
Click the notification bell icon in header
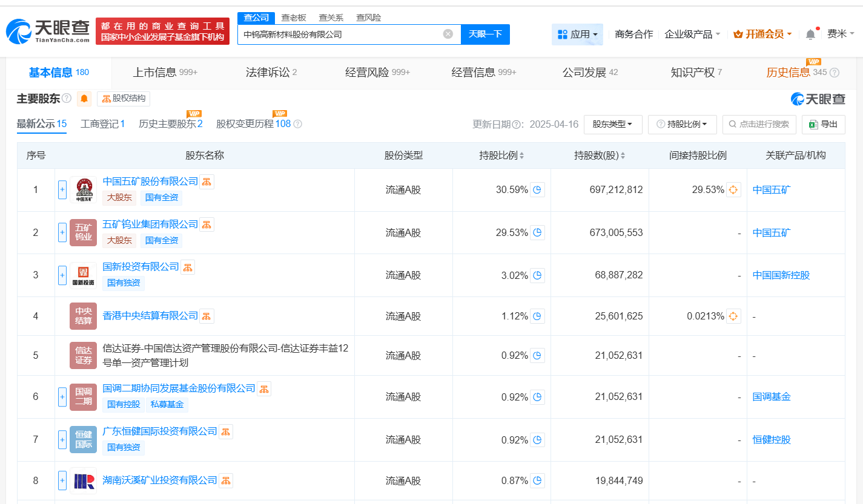[x=810, y=34]
